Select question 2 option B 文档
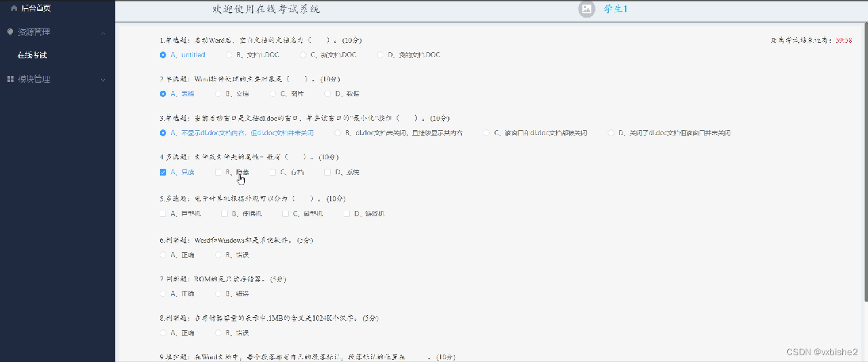The height and width of the screenshot is (362, 868). point(232,94)
